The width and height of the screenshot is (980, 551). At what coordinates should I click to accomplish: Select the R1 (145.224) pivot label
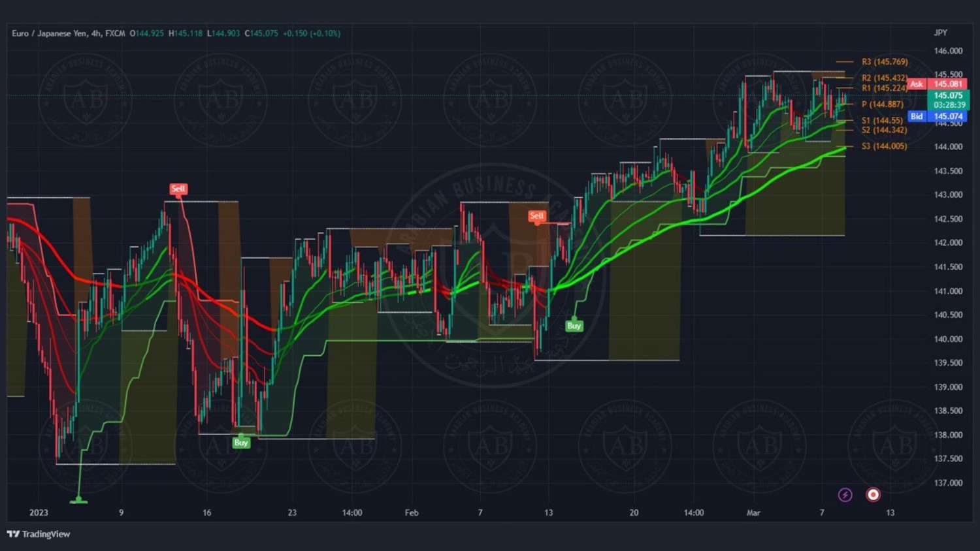[885, 88]
